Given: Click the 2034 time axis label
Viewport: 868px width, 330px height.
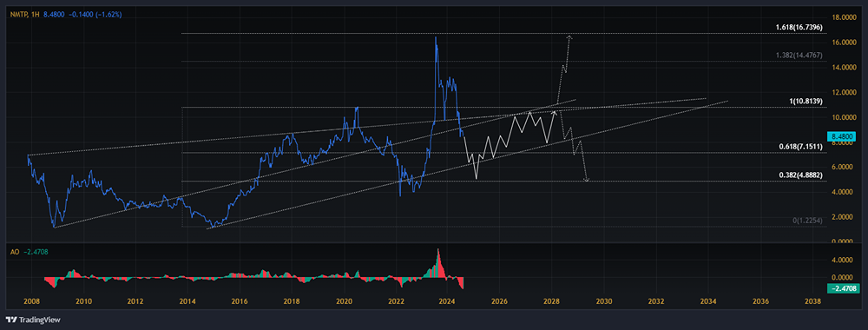Looking at the screenshot, I should (708, 301).
